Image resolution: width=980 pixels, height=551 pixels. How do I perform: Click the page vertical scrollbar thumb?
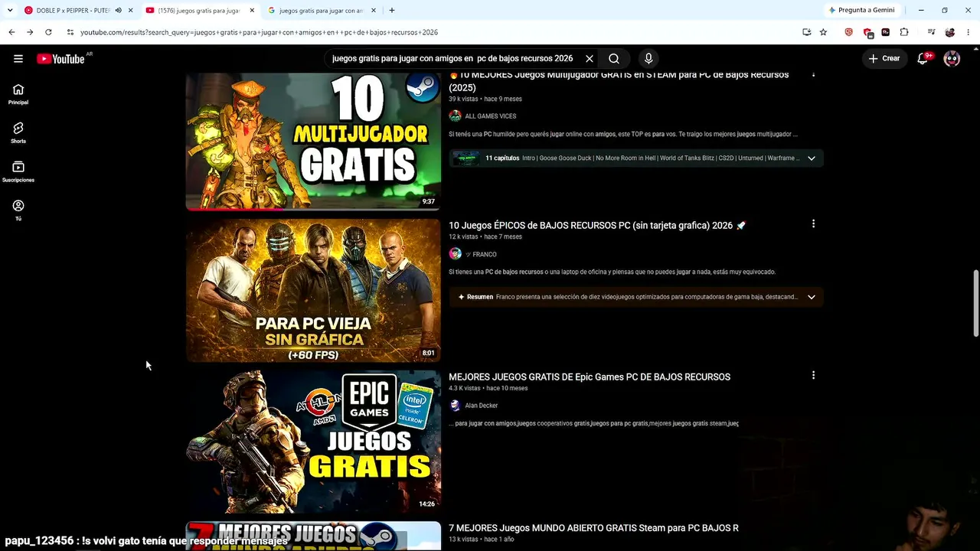[976, 303]
